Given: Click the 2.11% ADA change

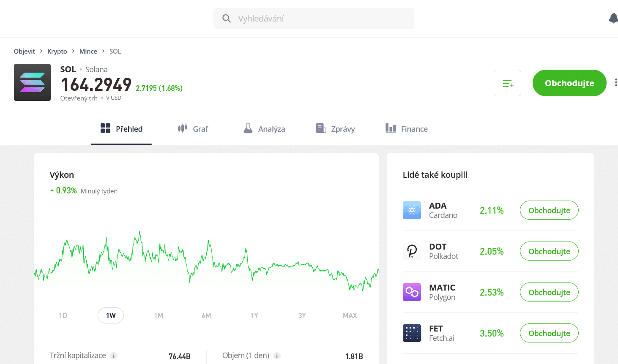Looking at the screenshot, I should coord(492,210).
